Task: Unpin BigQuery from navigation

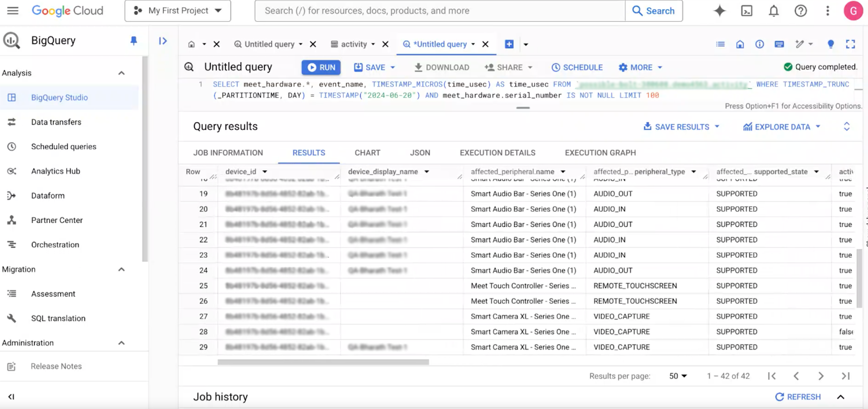Action: [x=133, y=41]
